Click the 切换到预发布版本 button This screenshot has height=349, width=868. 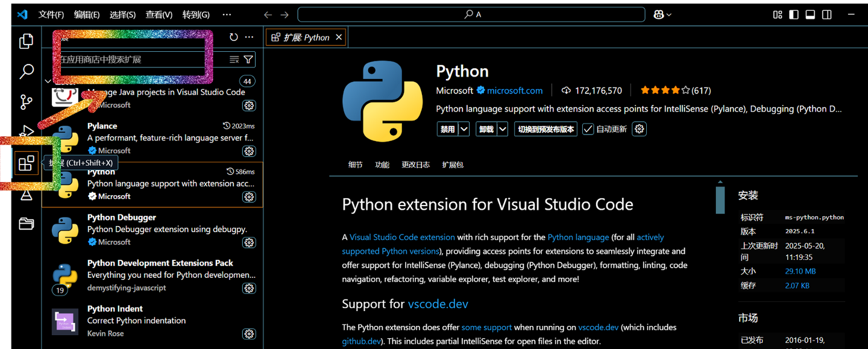546,128
